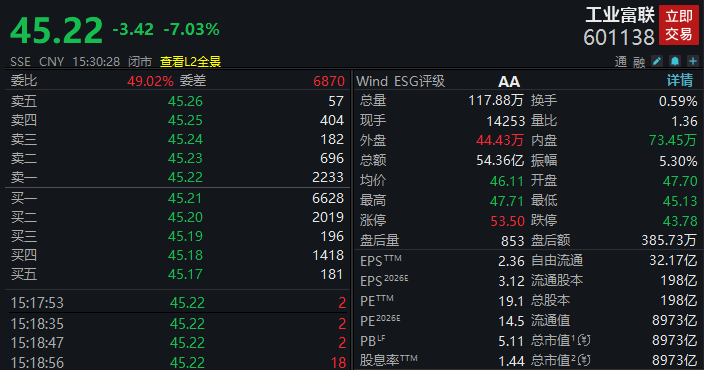
Task: Select 卖四 price 45.25
Action: (x=185, y=120)
